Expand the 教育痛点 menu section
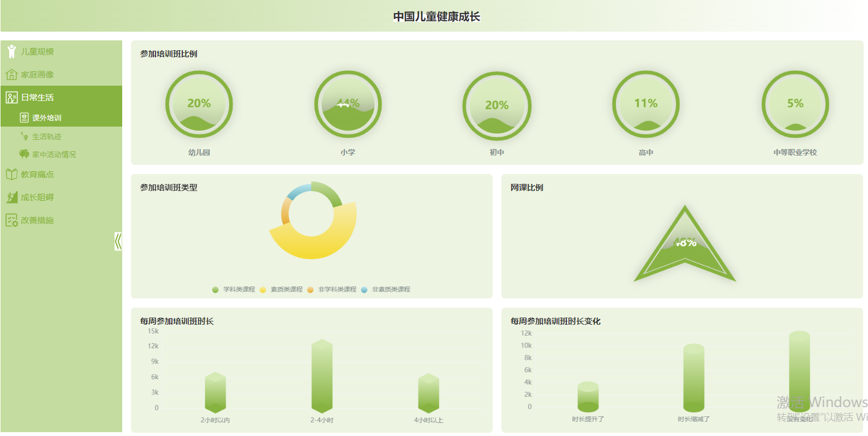Screen dimensions: 868x436 61,174
